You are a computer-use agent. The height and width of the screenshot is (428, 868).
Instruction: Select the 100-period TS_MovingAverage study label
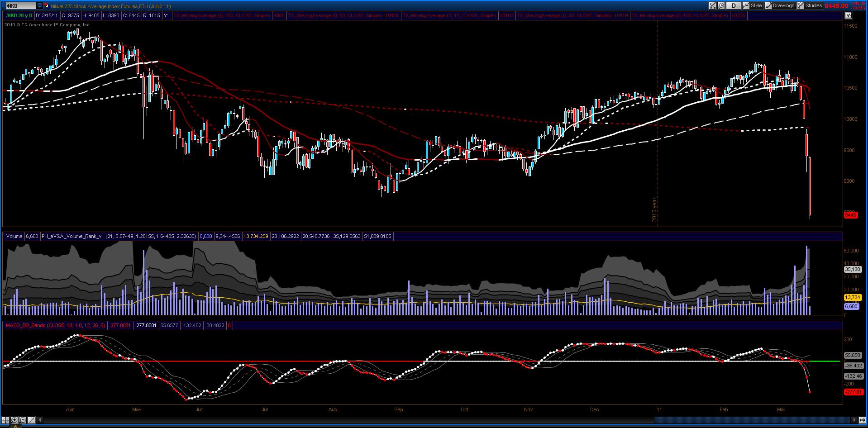tap(680, 15)
